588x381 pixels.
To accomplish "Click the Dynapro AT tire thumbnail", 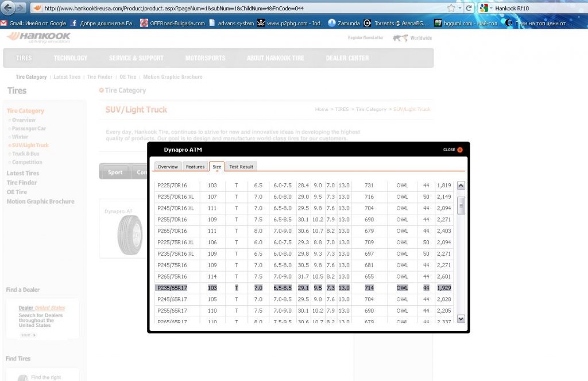I will coord(129,234).
